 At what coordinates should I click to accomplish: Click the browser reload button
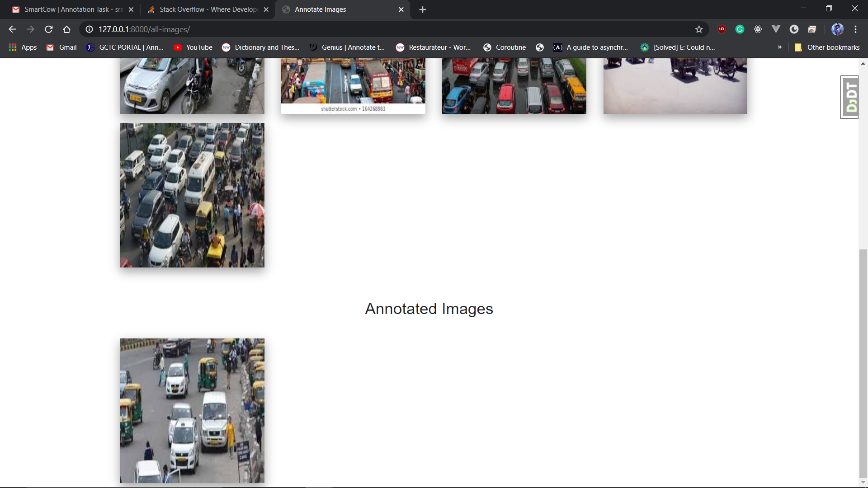pyautogui.click(x=48, y=29)
